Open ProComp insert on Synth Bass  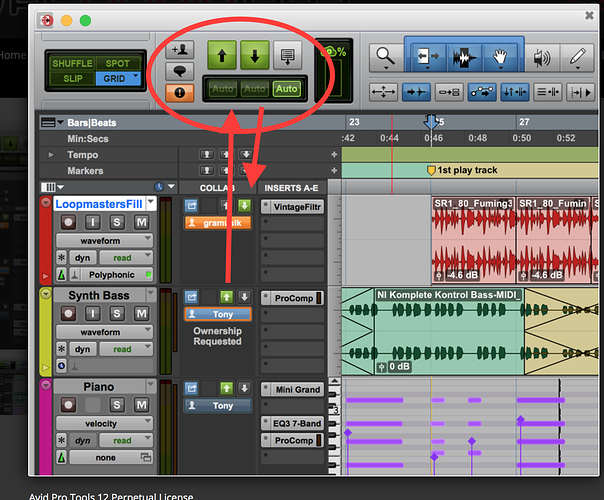(293, 298)
